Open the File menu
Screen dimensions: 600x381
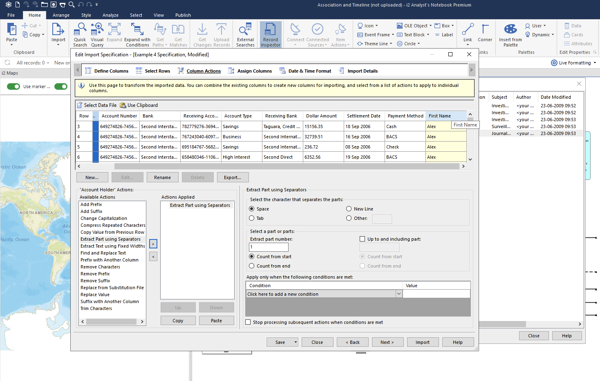point(11,15)
